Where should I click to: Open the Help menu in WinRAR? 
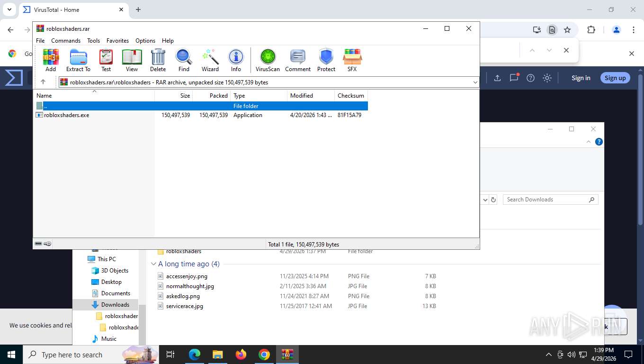tap(168, 41)
